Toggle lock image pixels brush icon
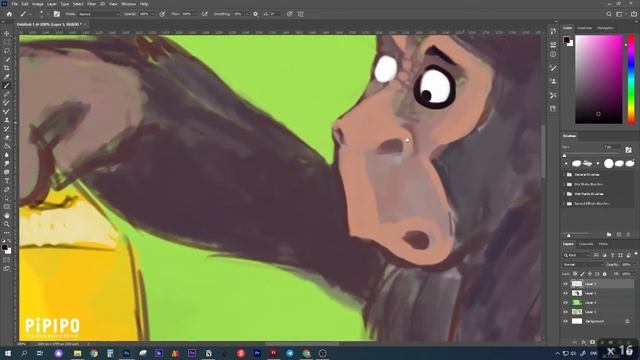The width and height of the screenshot is (640, 360). (582, 274)
